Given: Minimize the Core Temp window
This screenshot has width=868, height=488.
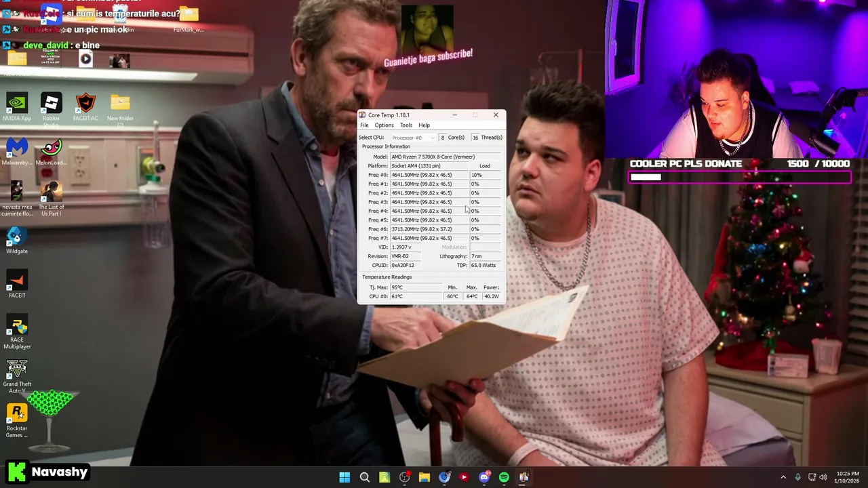Looking at the screenshot, I should (x=454, y=115).
